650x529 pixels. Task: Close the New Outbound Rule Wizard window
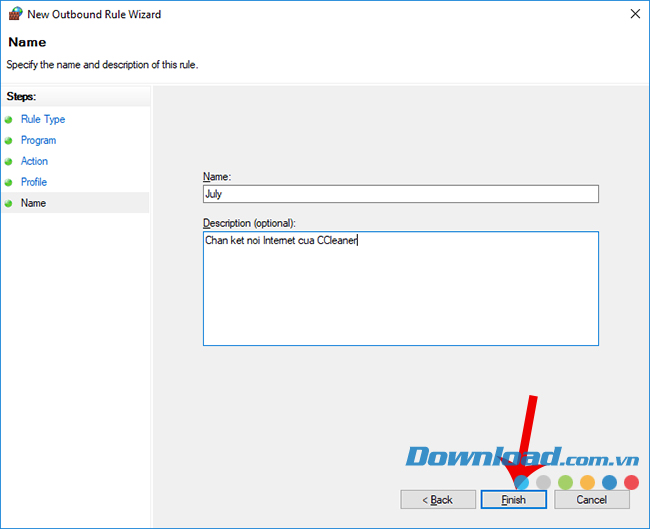click(635, 14)
